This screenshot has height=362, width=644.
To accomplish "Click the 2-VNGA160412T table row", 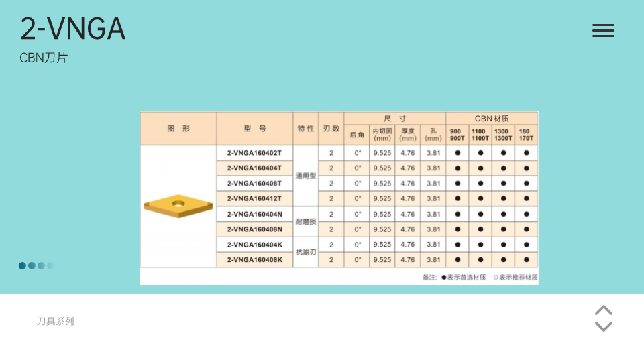I will pyautogui.click(x=254, y=198).
